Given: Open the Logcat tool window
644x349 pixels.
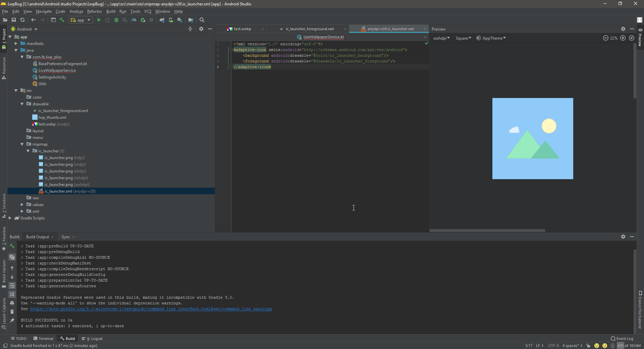Looking at the screenshot, I should (x=94, y=338).
